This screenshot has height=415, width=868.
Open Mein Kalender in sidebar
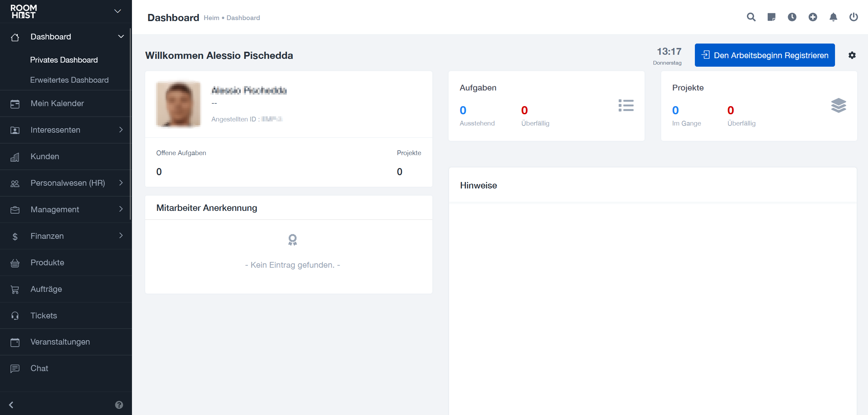click(57, 103)
